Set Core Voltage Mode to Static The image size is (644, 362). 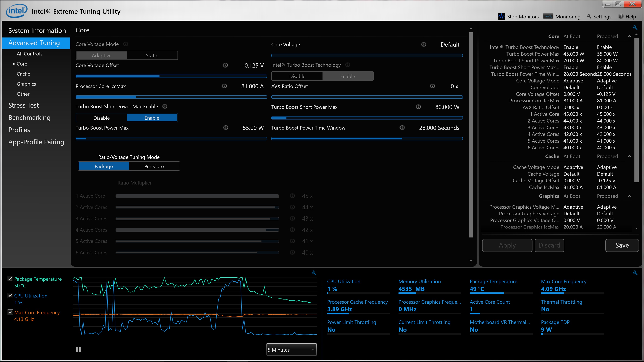click(152, 55)
